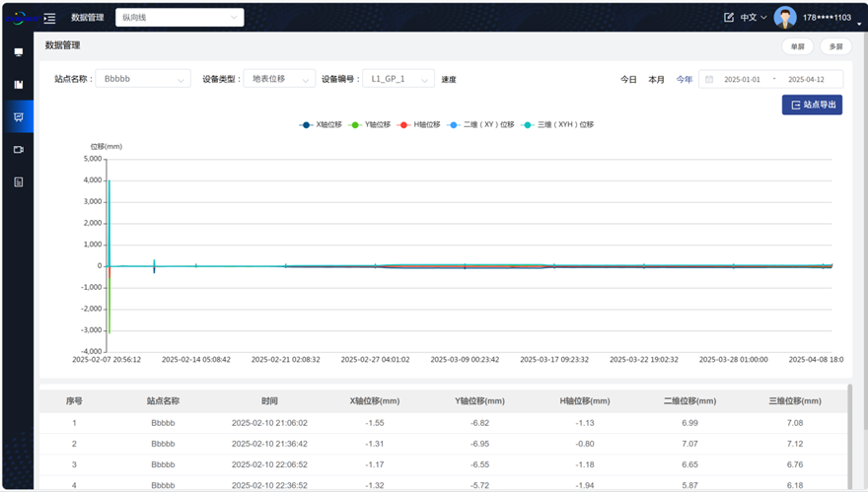Click the 6.99 two-dimensional value cell
The image size is (868, 492).
[x=689, y=423]
